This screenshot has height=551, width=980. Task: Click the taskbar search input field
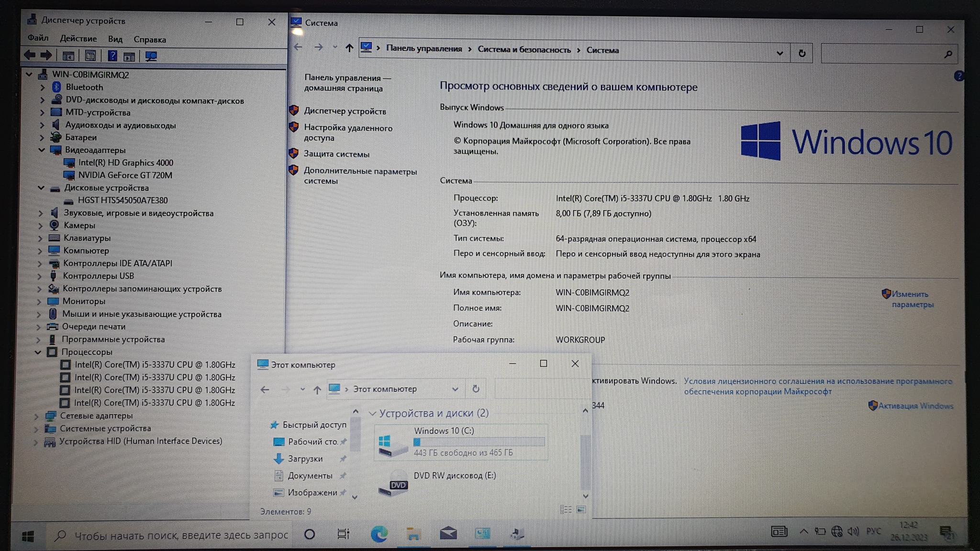click(181, 536)
